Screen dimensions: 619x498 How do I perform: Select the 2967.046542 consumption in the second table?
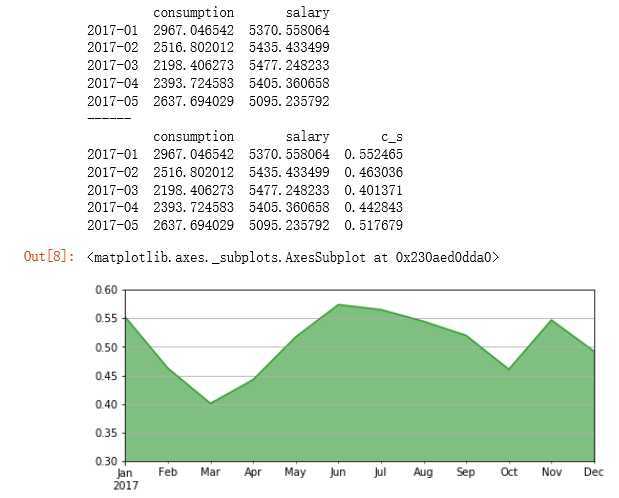pos(193,154)
